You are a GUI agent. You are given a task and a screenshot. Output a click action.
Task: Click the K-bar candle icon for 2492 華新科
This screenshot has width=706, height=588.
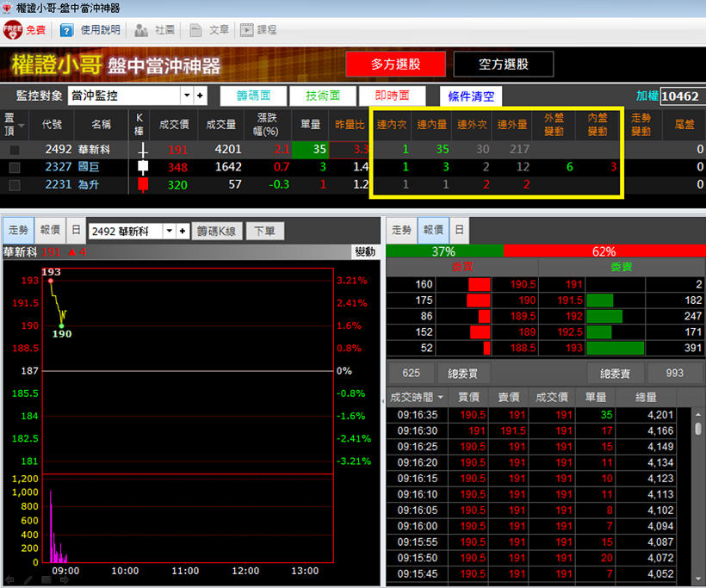click(x=143, y=150)
